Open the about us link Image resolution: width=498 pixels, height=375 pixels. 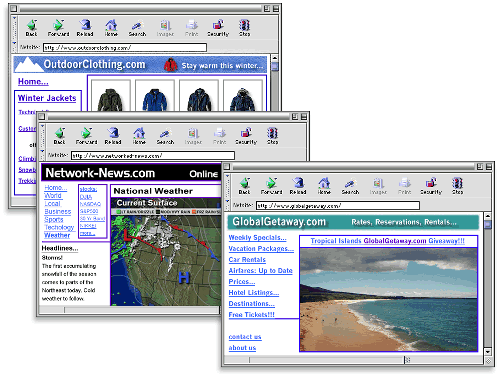[x=242, y=348]
